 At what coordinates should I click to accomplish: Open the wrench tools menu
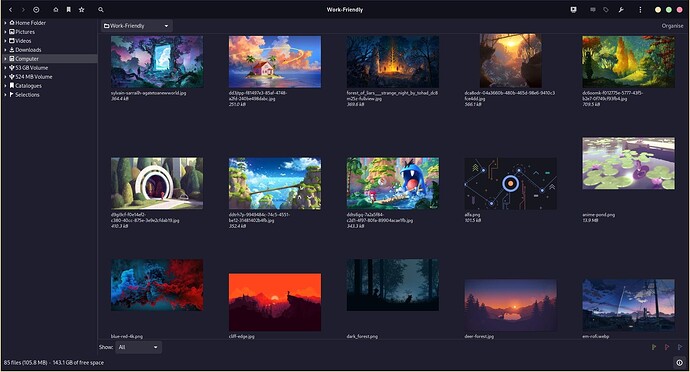click(621, 10)
